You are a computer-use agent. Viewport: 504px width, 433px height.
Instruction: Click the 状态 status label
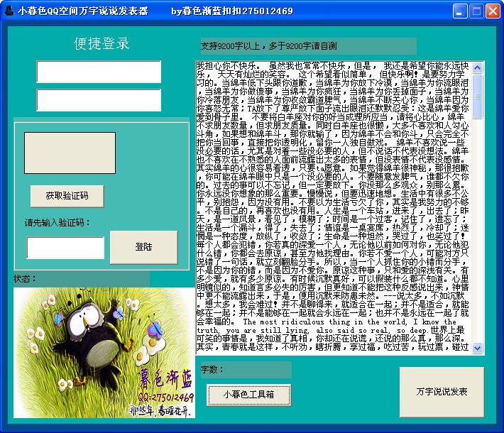25,279
